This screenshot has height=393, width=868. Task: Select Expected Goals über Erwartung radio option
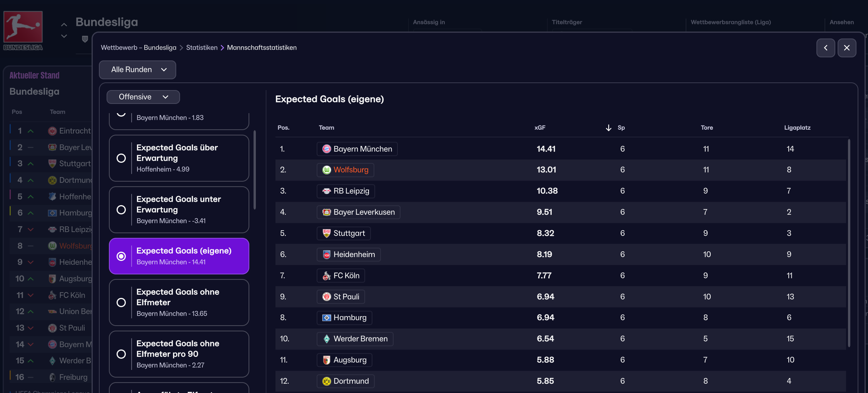click(x=121, y=158)
